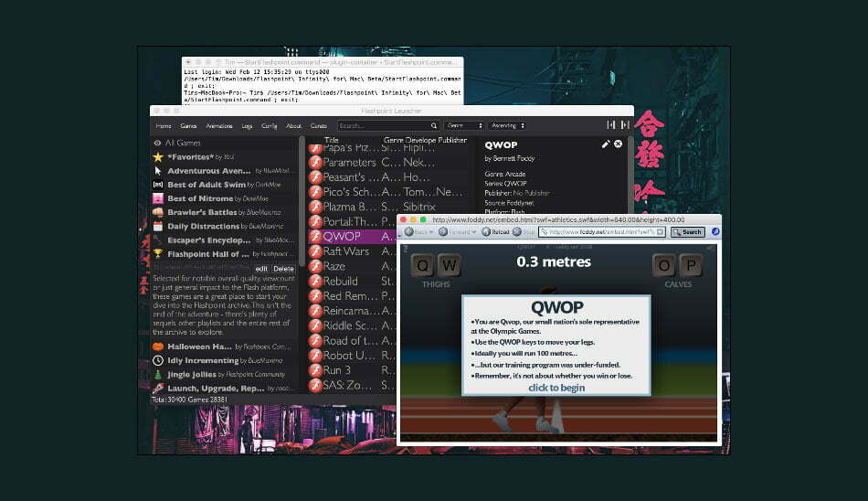Select the Red Rem... game row
868x501 pixels.
click(351, 295)
